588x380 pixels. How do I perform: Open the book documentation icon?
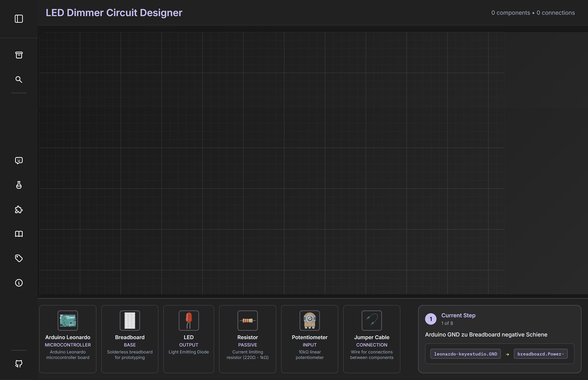[19, 234]
